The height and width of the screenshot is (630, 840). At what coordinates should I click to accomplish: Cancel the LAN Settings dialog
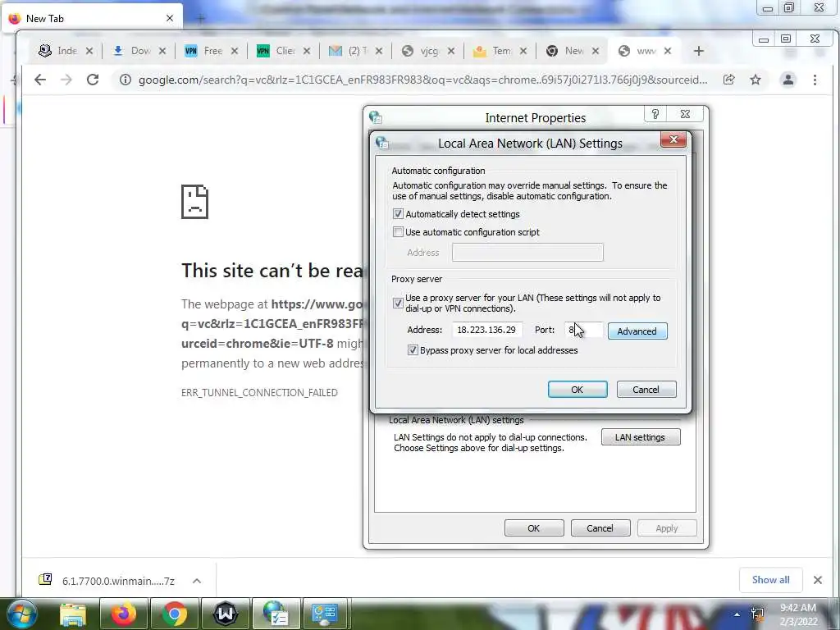(x=646, y=390)
